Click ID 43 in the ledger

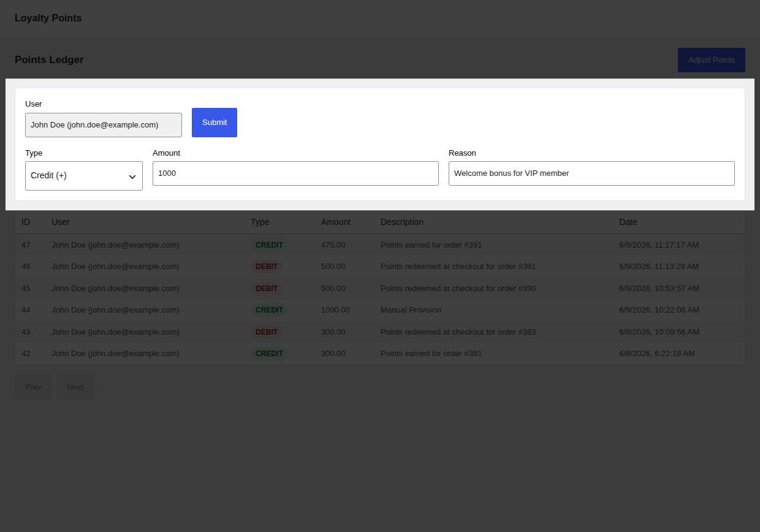point(26,332)
